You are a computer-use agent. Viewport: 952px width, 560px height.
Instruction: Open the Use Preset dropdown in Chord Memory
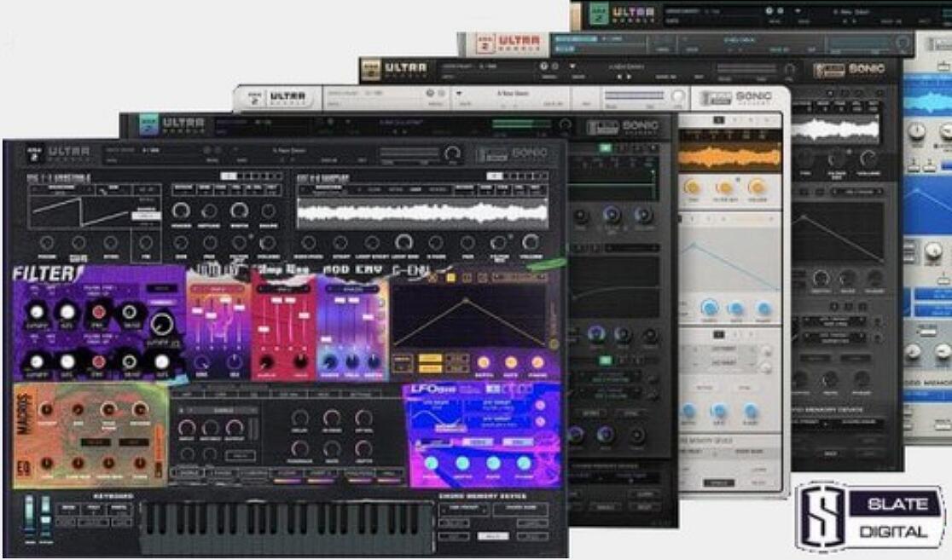coord(462,510)
